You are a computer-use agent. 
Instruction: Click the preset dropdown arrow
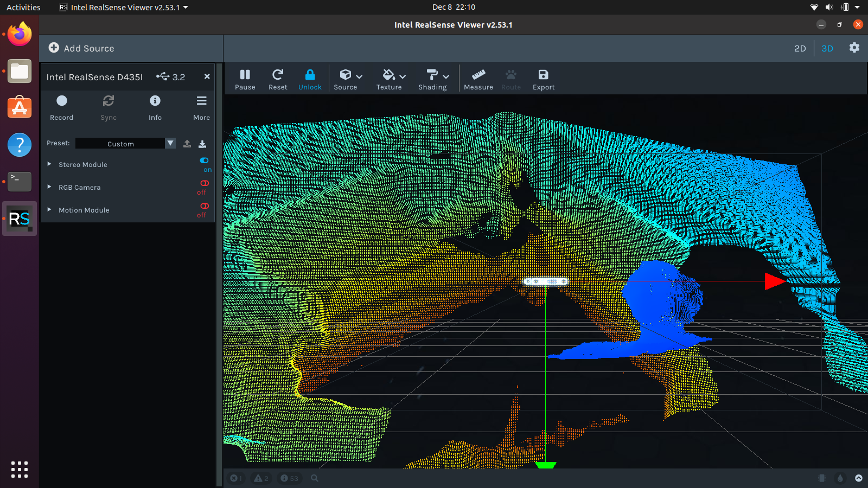(x=170, y=143)
